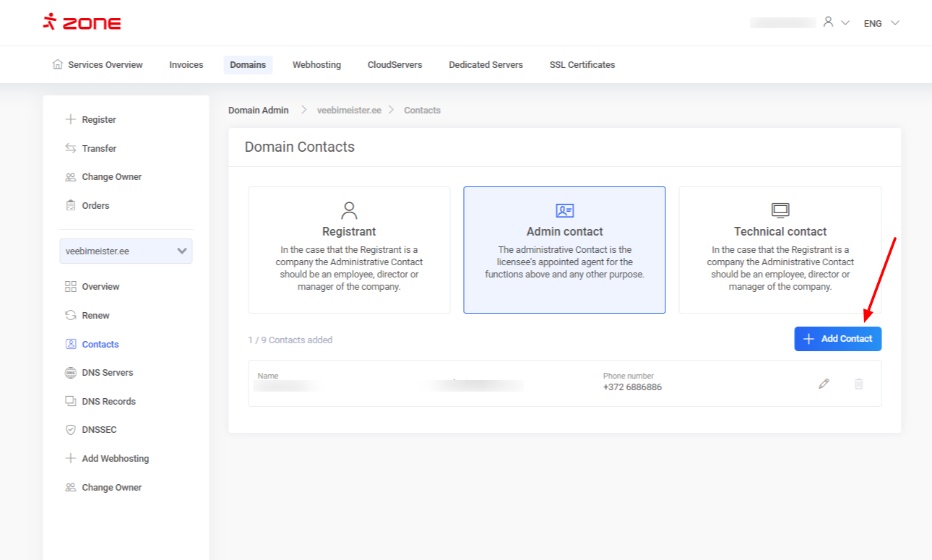Click the Zone logo
The width and height of the screenshot is (932, 560).
82,22
